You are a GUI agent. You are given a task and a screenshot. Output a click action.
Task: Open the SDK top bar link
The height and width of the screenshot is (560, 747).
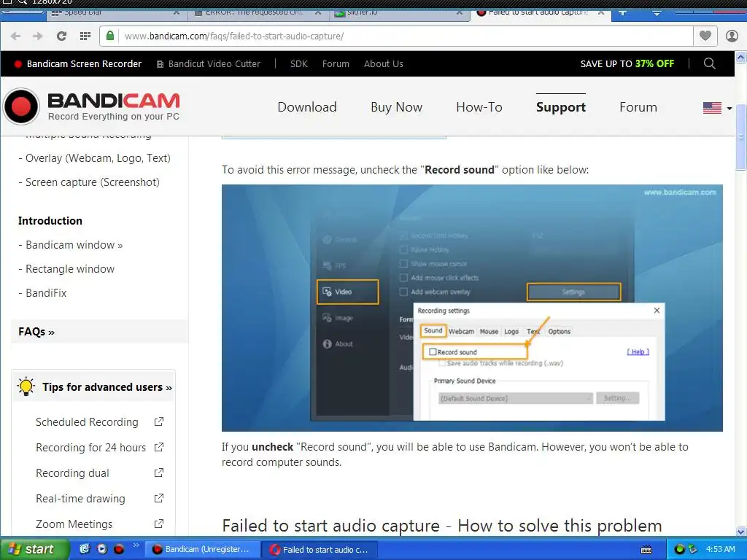point(298,64)
